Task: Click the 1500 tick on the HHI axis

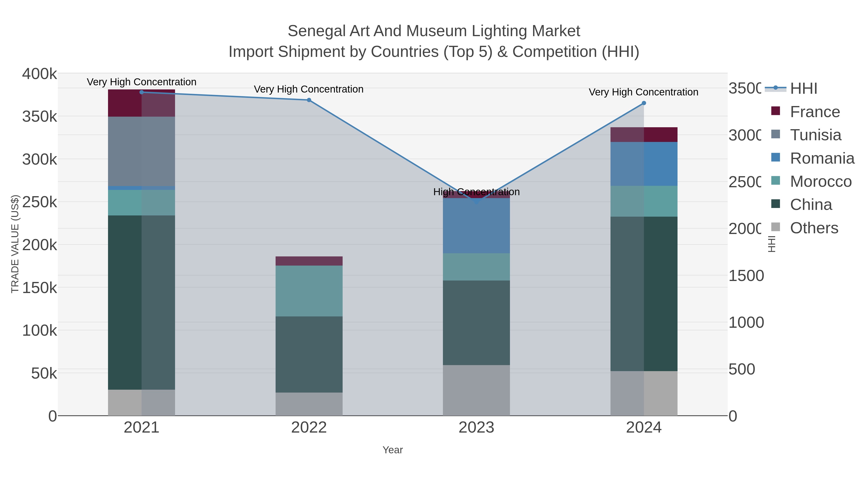Action: click(746, 275)
